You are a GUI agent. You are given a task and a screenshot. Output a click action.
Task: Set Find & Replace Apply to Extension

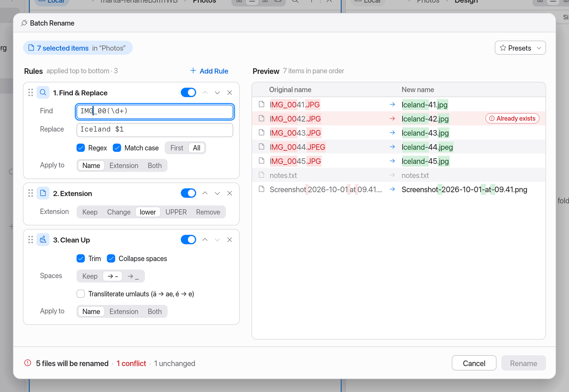124,166
